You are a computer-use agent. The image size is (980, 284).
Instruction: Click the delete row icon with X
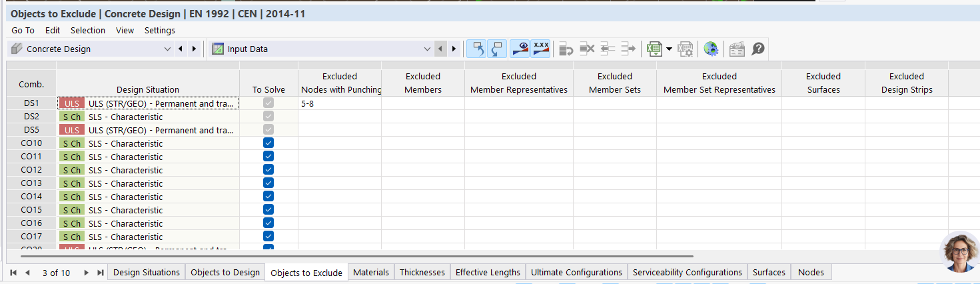(x=587, y=49)
